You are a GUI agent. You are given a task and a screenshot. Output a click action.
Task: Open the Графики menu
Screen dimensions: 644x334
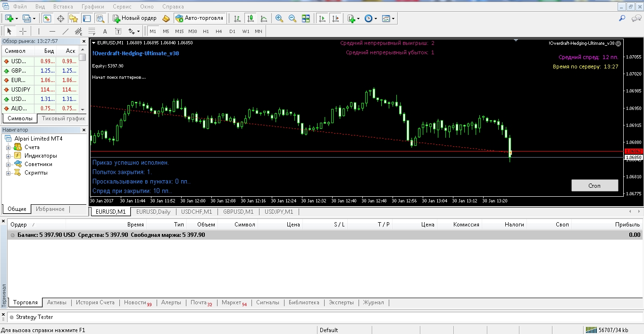(93, 7)
